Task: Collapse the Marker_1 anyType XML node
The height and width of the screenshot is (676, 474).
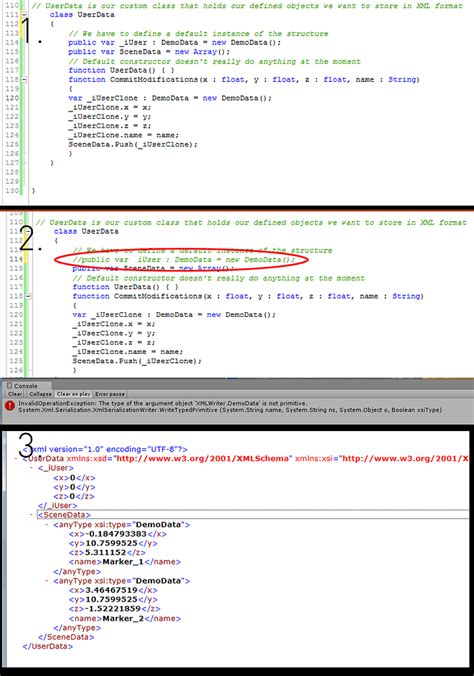Action: click(47, 525)
